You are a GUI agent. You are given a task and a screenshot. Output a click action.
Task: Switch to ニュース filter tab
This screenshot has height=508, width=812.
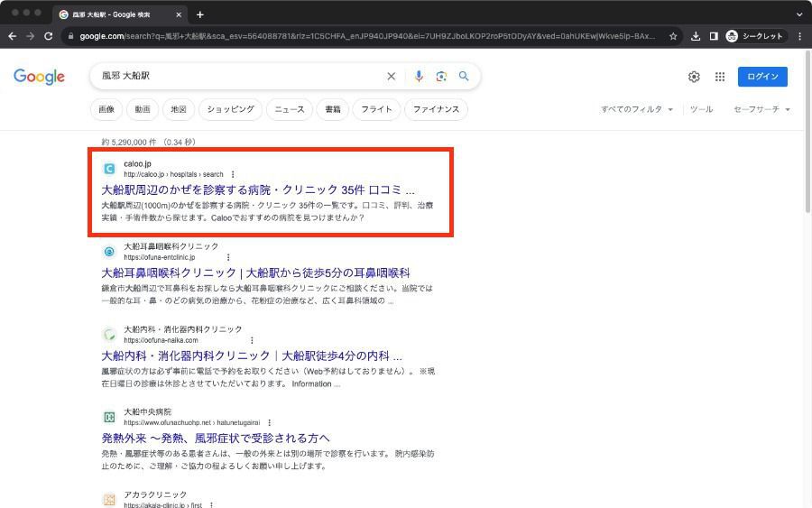(290, 109)
